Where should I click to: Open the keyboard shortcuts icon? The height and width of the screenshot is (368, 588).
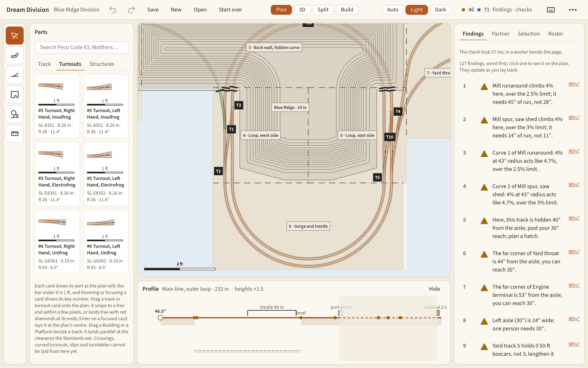click(551, 10)
